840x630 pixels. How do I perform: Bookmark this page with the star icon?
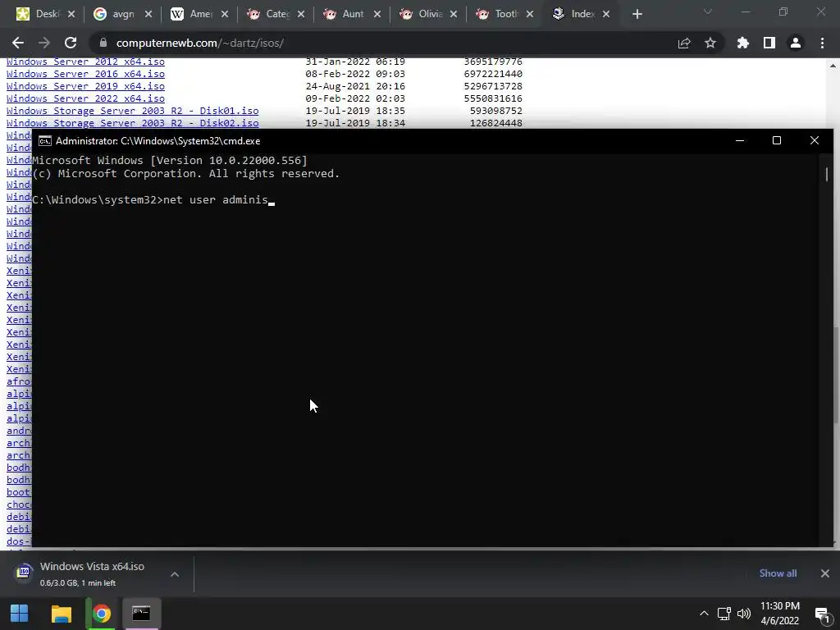(710, 43)
